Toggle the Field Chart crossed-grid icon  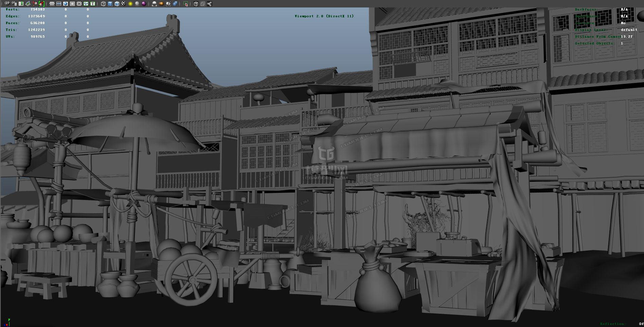click(79, 4)
